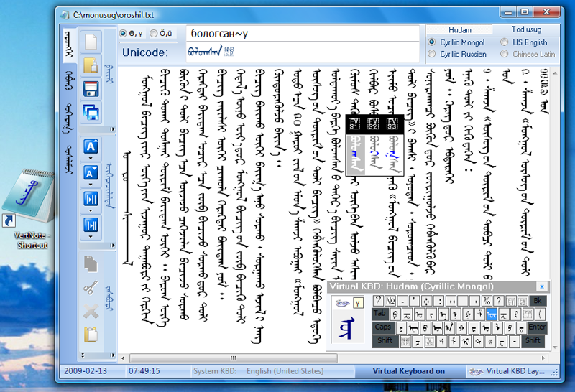
Task: Select the FVS2 variant header
Action: (x=373, y=123)
